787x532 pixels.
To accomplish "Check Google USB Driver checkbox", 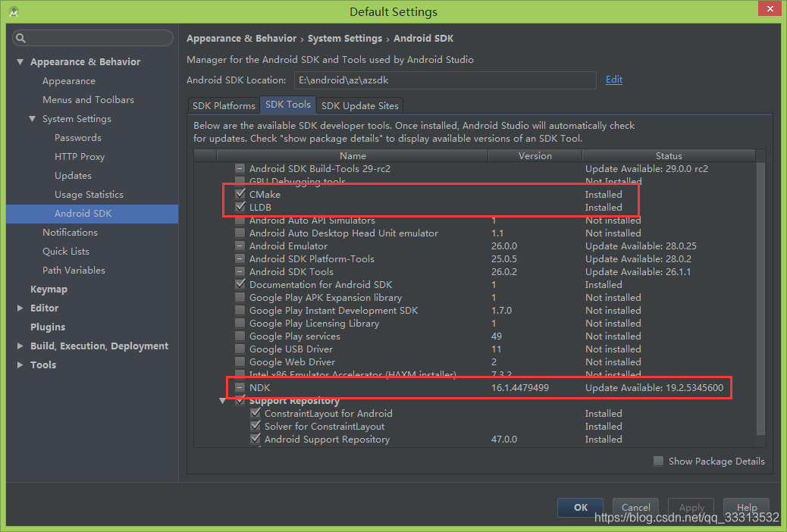I will click(x=240, y=349).
